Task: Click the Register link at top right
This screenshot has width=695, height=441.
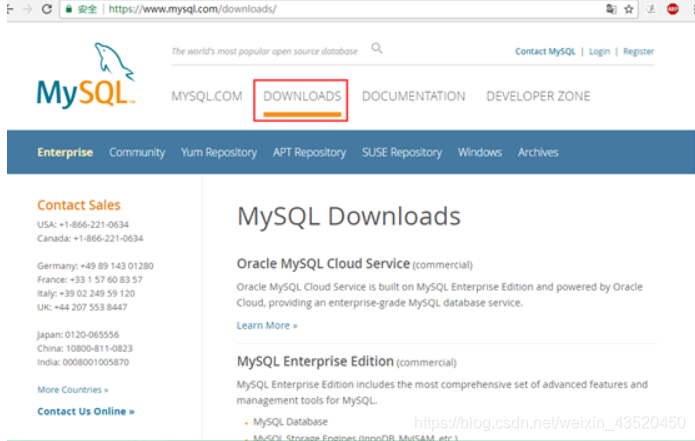Action: (638, 51)
